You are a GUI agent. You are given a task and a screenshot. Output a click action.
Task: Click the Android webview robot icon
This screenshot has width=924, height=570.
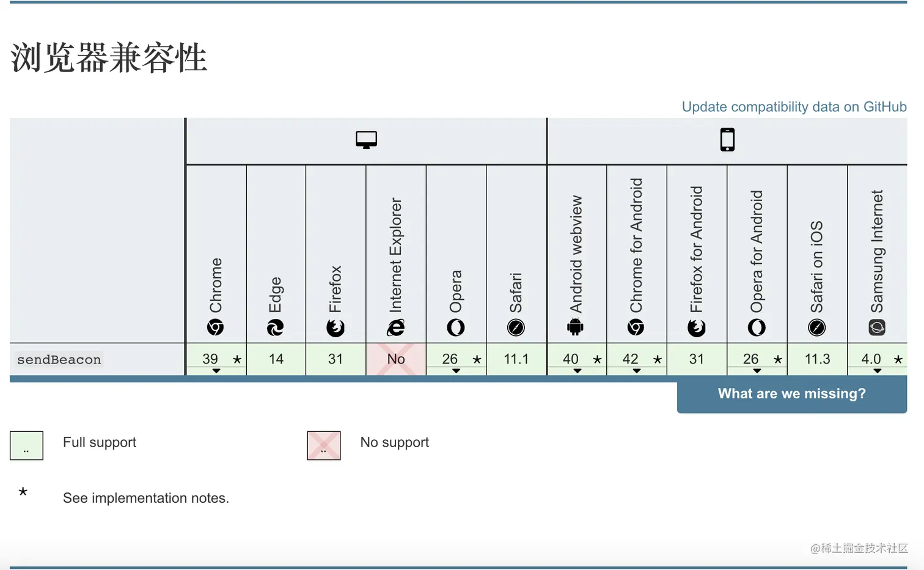[576, 328]
